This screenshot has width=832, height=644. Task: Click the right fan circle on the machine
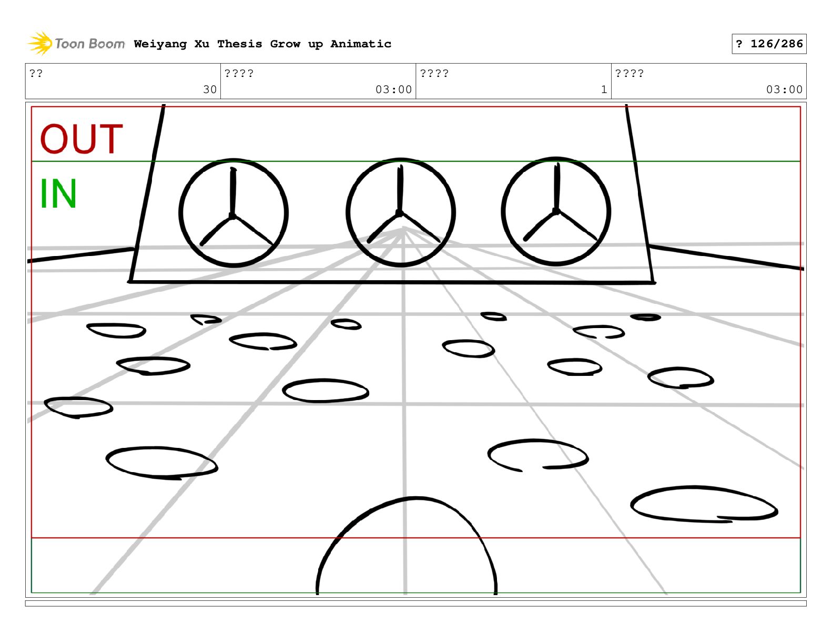pyautogui.click(x=556, y=211)
